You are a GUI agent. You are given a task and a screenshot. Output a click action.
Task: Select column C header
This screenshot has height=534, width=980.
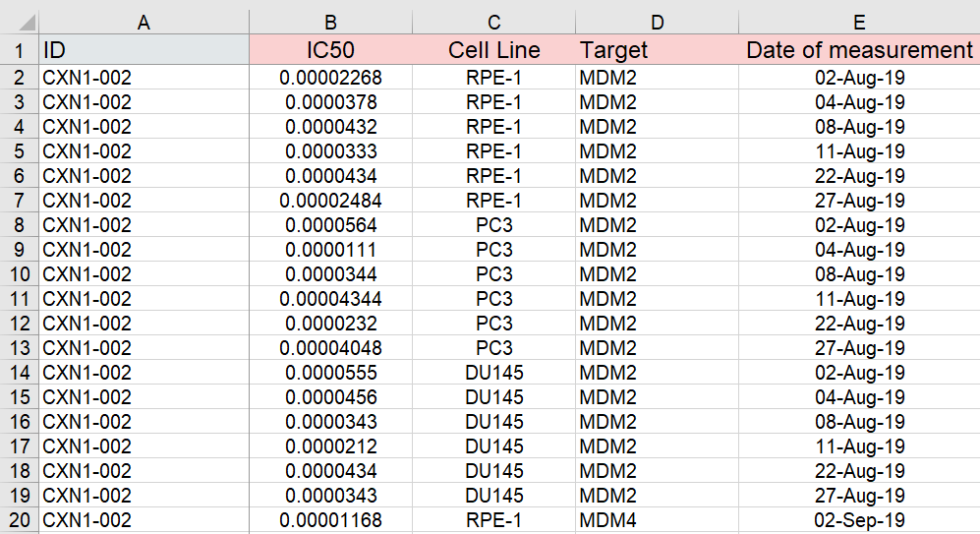(x=493, y=22)
